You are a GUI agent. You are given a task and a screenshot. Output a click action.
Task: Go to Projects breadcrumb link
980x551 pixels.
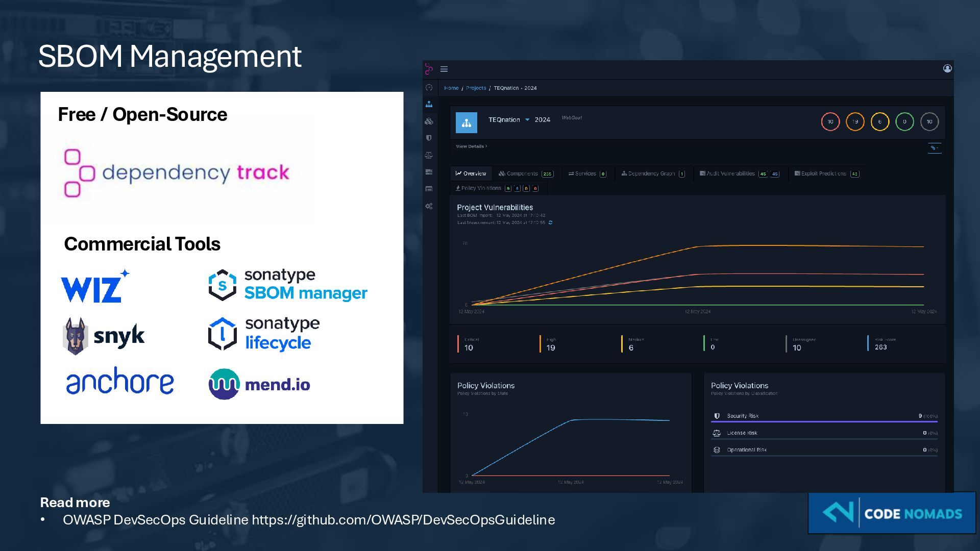476,88
